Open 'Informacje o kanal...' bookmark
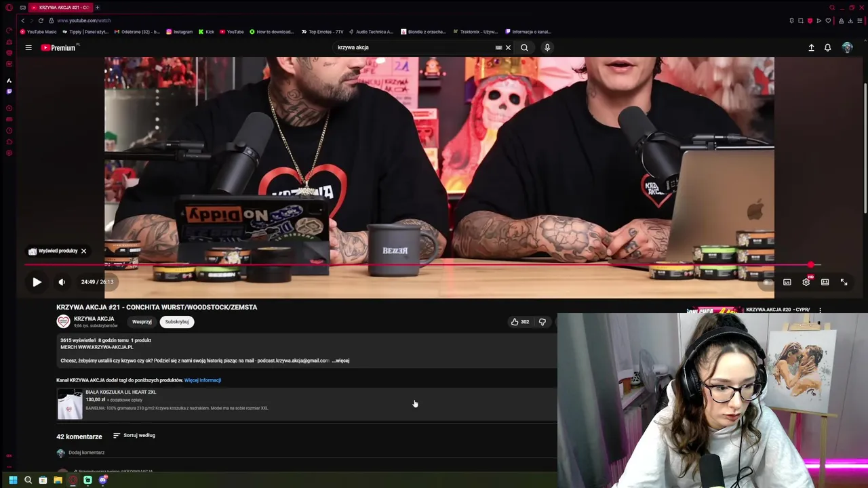This screenshot has width=868, height=488. tap(528, 32)
